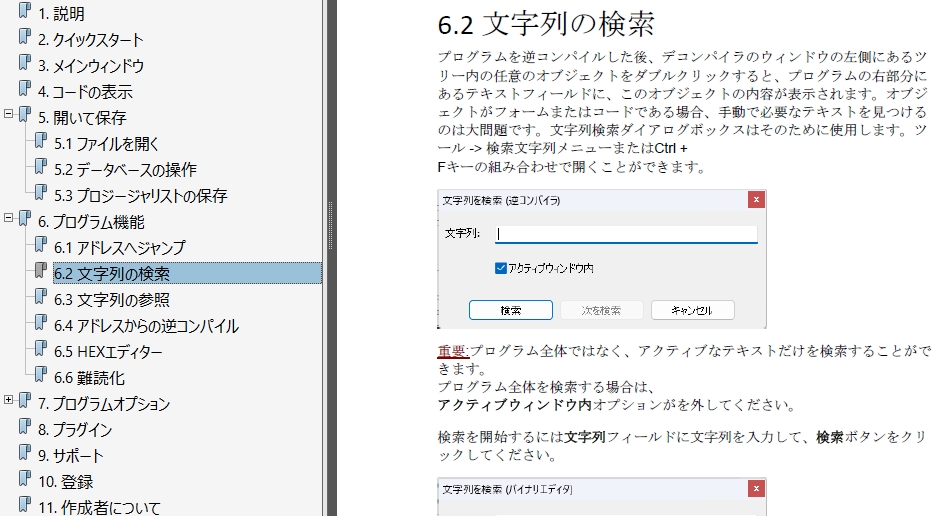Open the 6.4 アドレスからの逆コンパイル topic
Screen dimensions: 940x516
click(146, 326)
